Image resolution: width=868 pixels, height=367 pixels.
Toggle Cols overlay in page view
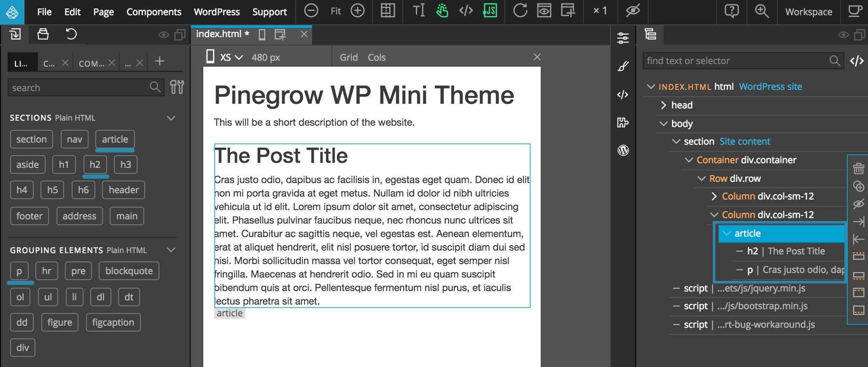point(377,57)
